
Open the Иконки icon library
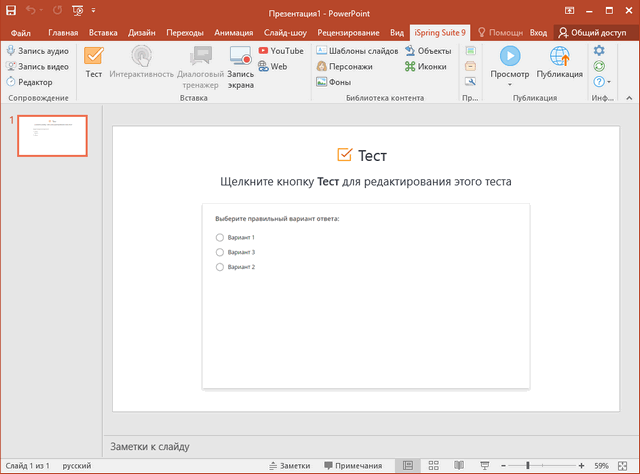(x=427, y=66)
